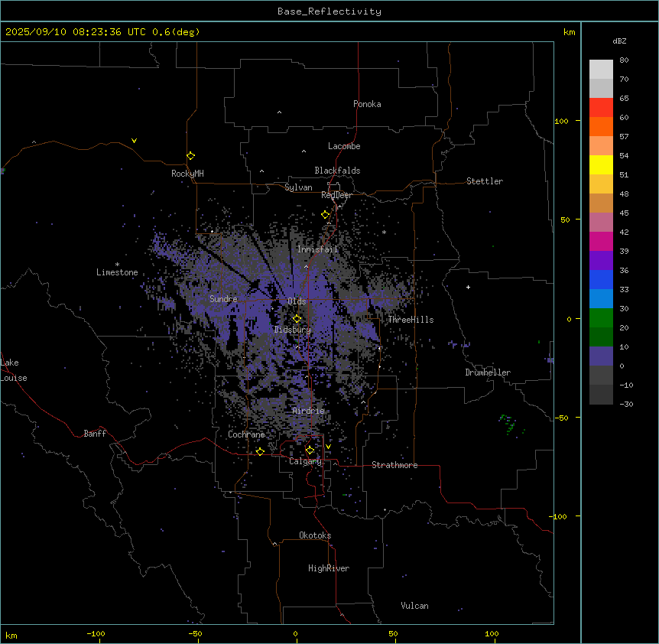The height and width of the screenshot is (644, 659).
Task: Click the HighRiver label
Action: pos(328,568)
